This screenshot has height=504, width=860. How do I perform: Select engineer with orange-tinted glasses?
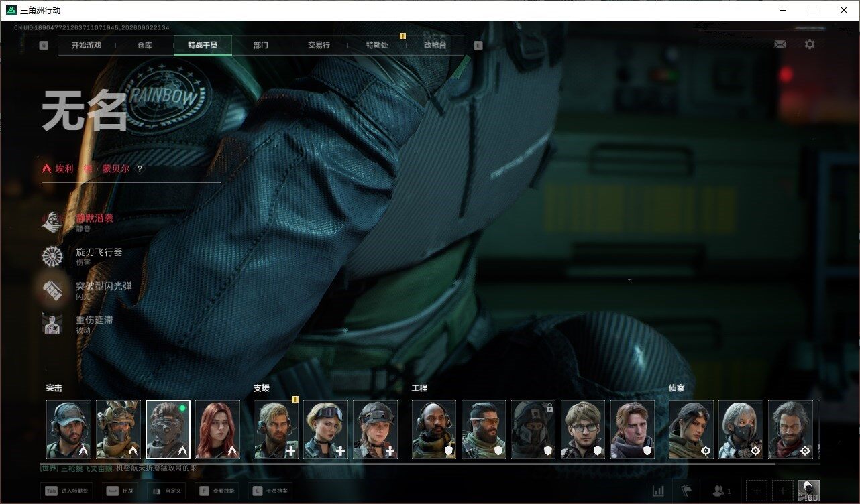coord(484,430)
